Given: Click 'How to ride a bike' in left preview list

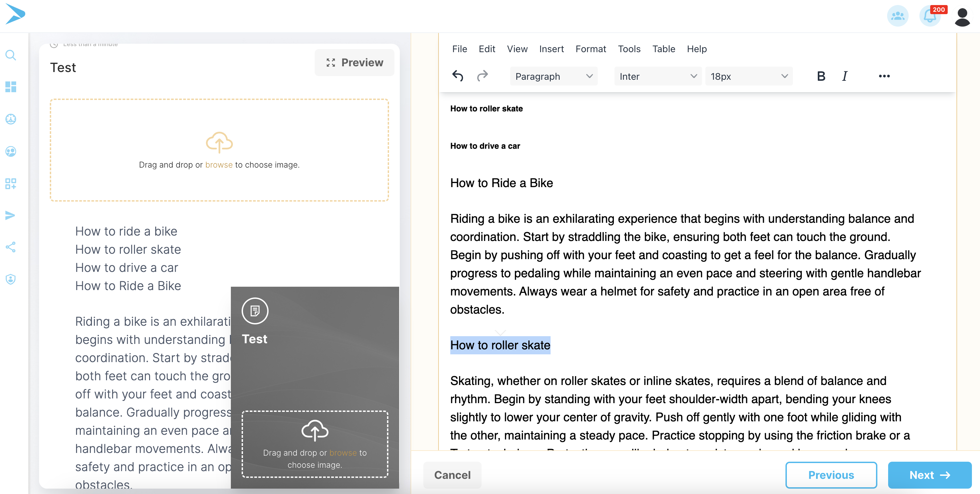Looking at the screenshot, I should pos(126,231).
